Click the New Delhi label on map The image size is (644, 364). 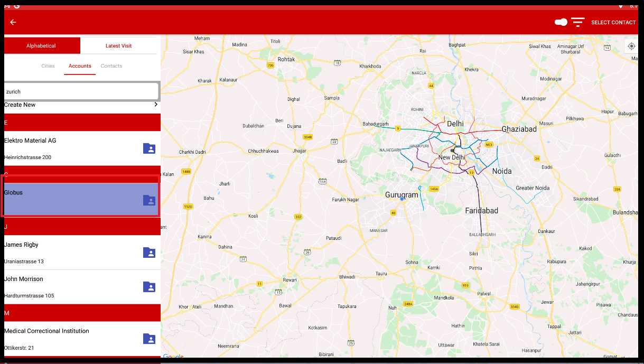click(x=452, y=157)
